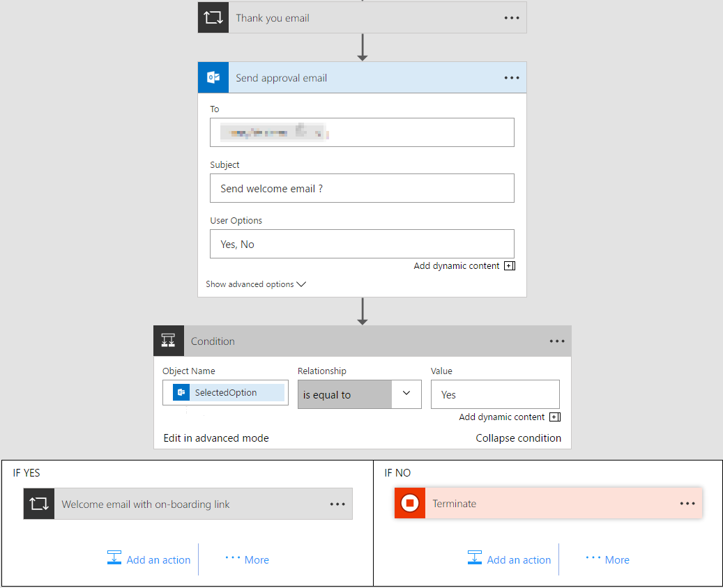Expand Show advanced options
Screen dimensions: 723x588
coord(256,284)
